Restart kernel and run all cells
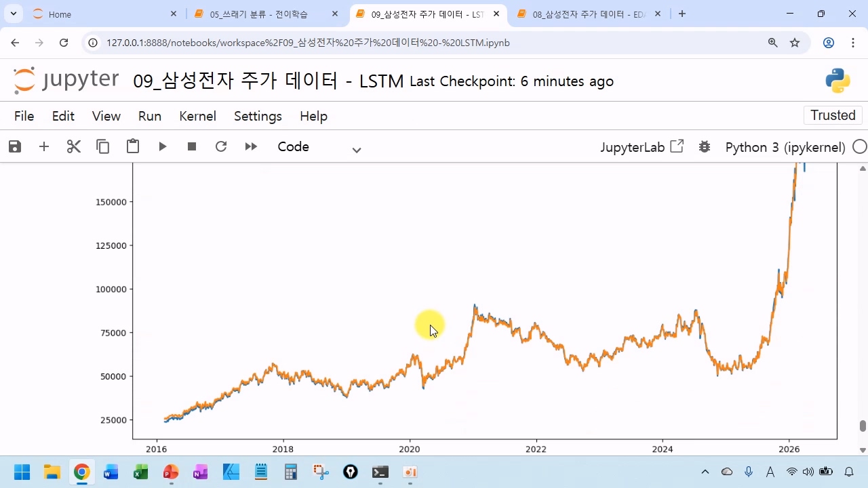 tap(251, 146)
